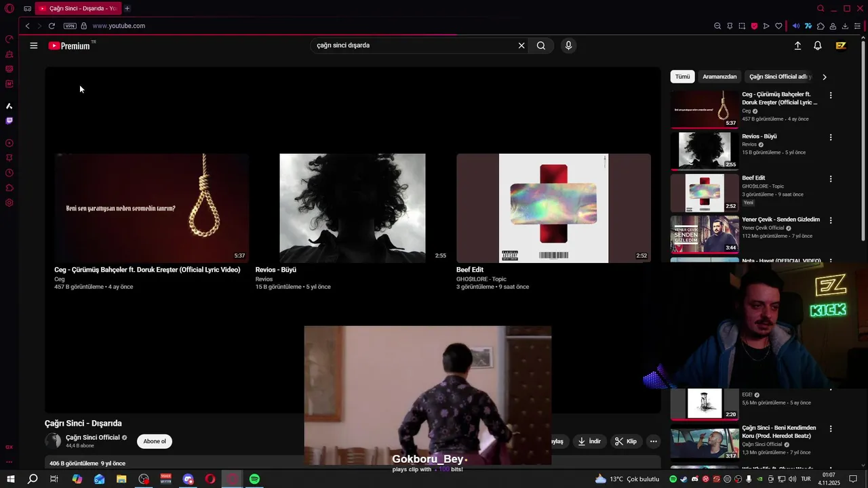Open the browser zoom-out magnifier icon

[717, 26]
